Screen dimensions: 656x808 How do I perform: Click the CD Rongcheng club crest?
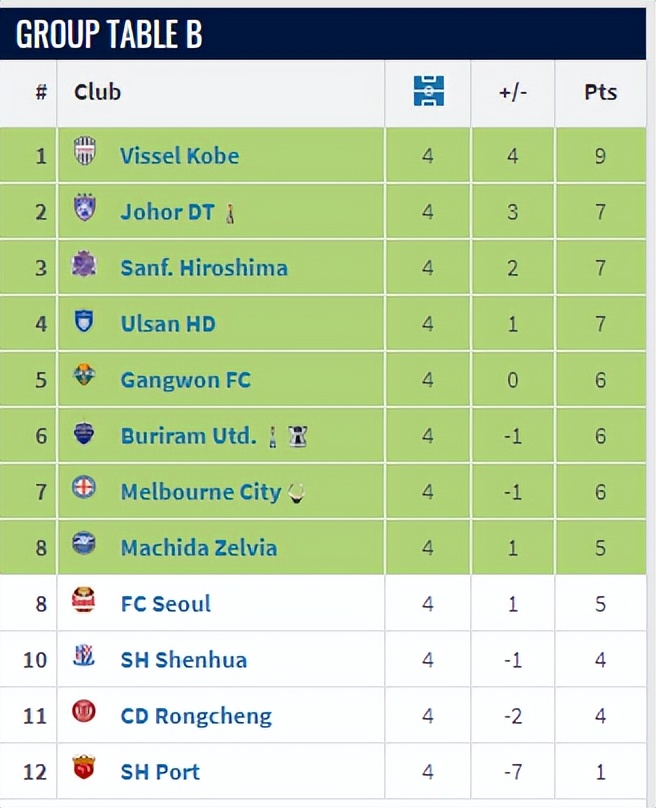85,713
